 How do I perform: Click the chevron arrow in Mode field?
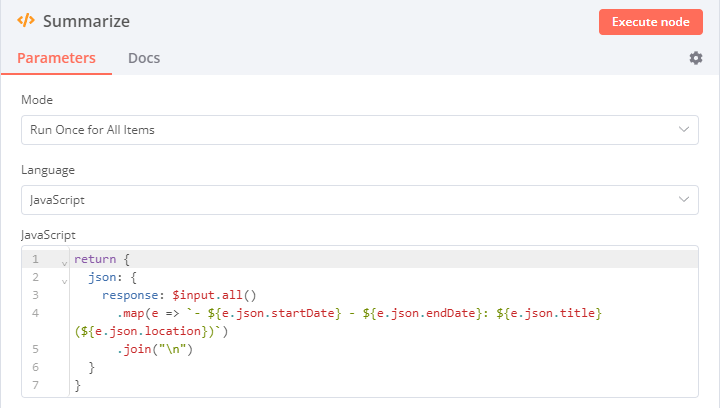tap(684, 129)
